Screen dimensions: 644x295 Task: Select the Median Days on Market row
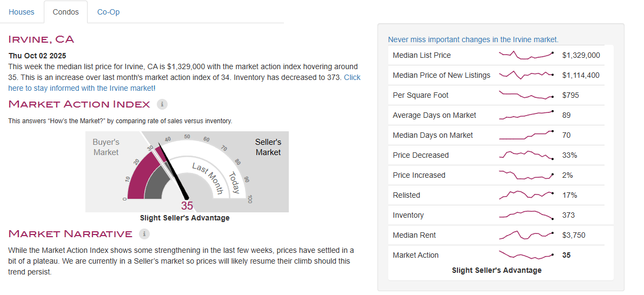tap(433, 135)
